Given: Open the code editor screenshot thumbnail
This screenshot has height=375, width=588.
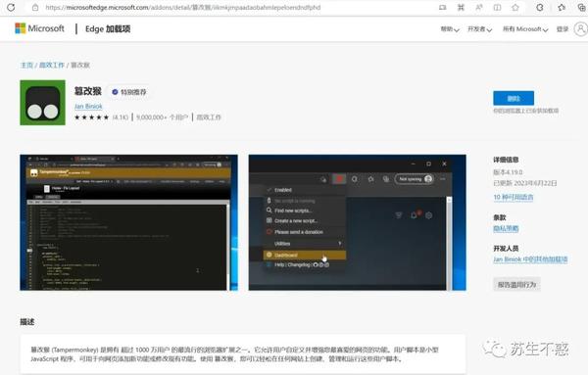Looking at the screenshot, I should point(128,222).
